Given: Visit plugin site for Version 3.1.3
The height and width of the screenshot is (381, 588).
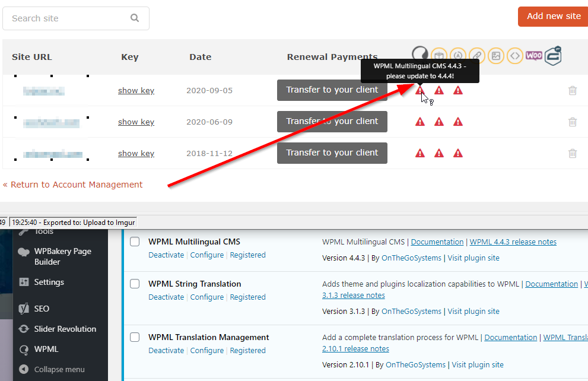Looking at the screenshot, I should [473, 311].
